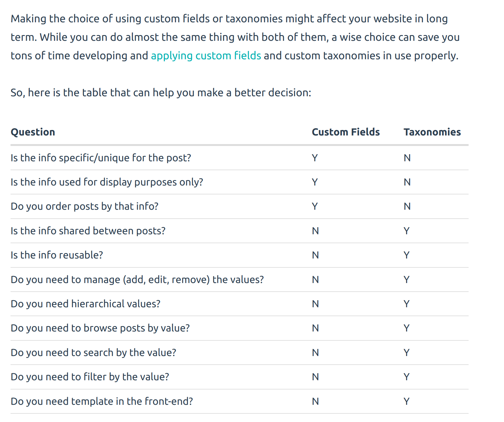Open the "applying custom fields" link
This screenshot has height=422, width=504.
tap(206, 56)
